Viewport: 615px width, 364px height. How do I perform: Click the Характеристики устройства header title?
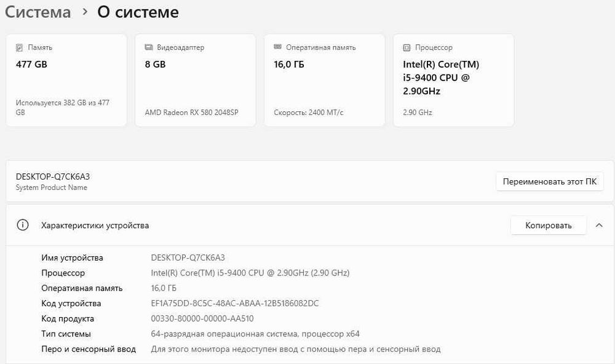tap(95, 226)
